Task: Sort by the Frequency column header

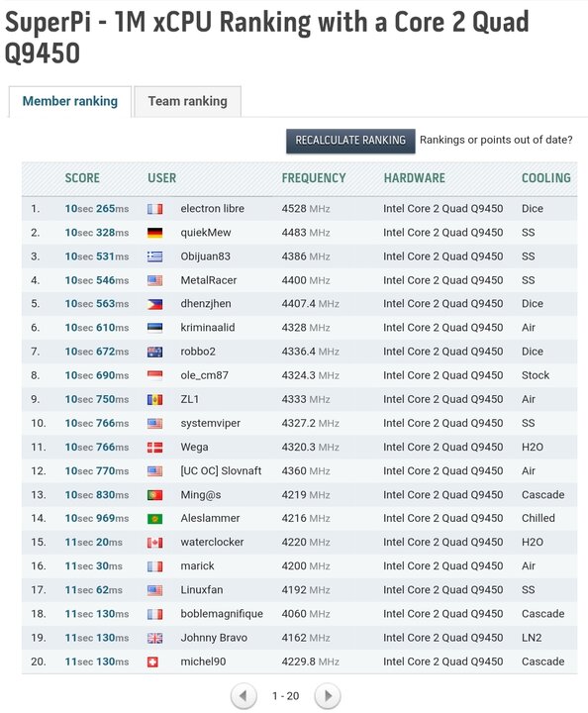Action: [x=314, y=178]
